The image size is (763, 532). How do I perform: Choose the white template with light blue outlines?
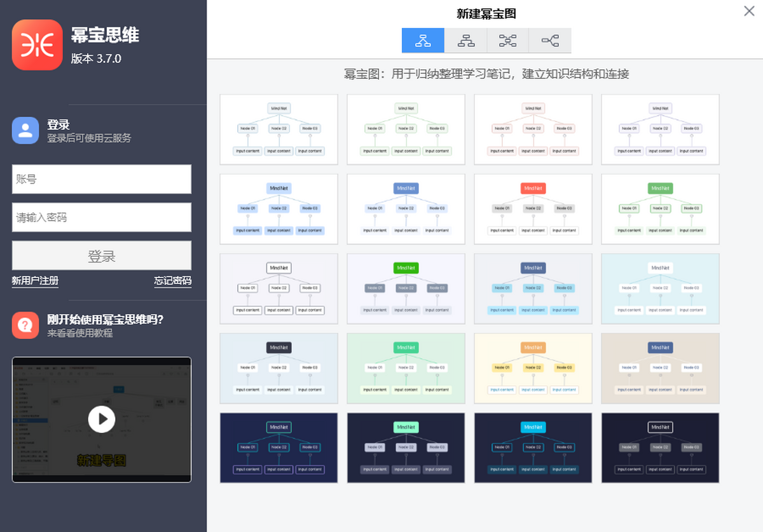pyautogui.click(x=278, y=130)
